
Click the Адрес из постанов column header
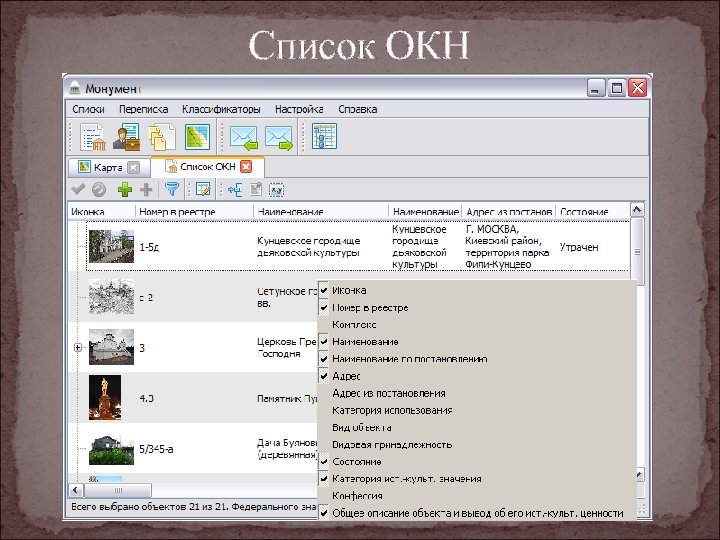coord(509,211)
